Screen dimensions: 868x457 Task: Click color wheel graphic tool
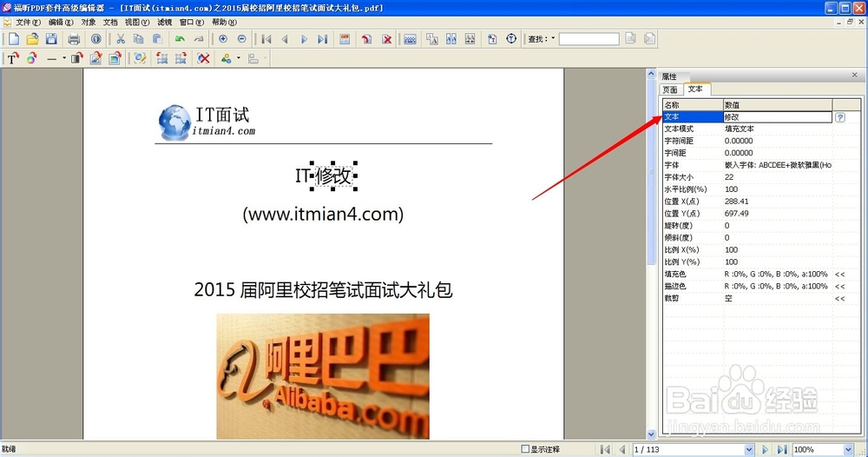(31, 58)
